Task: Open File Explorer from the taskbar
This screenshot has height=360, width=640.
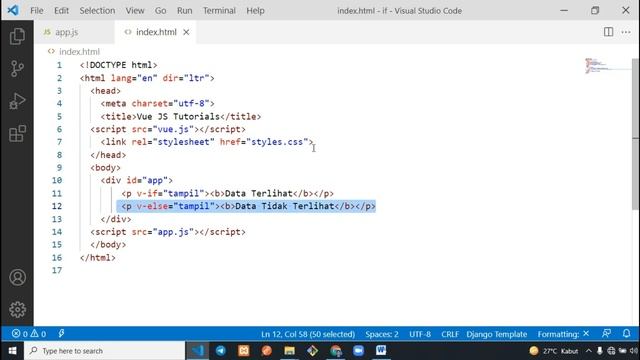Action: coord(289,351)
